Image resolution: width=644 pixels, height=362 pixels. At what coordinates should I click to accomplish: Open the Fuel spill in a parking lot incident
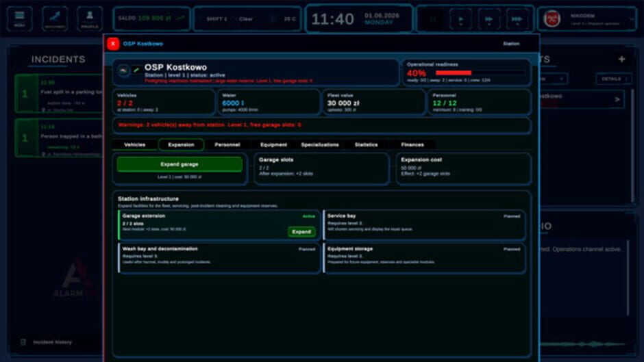[59, 94]
